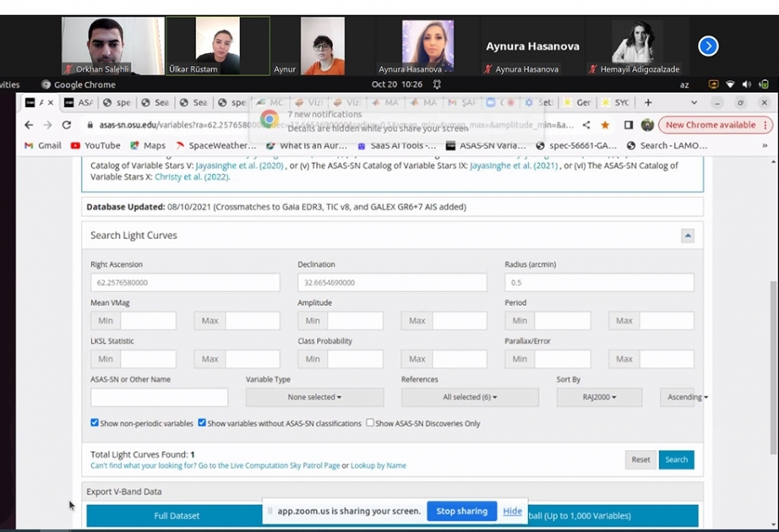Reload the page with the refresh icon

click(67, 125)
